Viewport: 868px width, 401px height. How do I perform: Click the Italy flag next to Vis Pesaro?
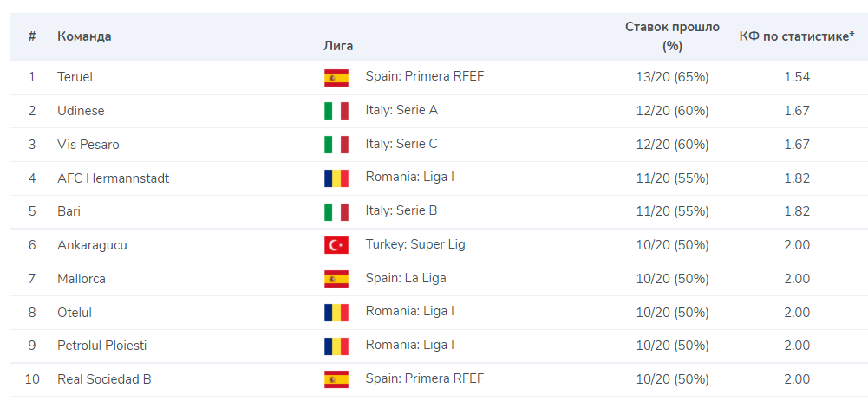click(x=336, y=145)
